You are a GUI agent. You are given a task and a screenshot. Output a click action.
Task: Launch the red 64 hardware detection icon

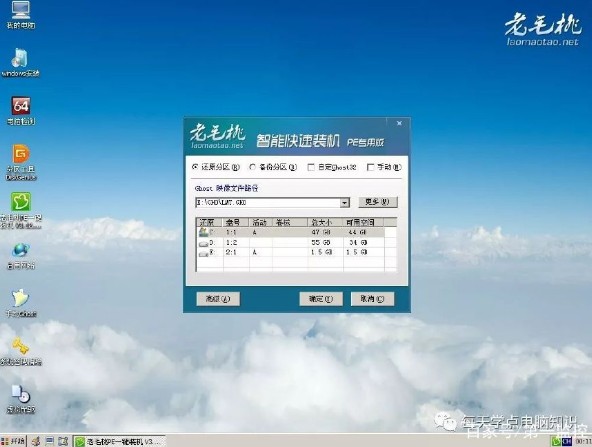tap(21, 111)
